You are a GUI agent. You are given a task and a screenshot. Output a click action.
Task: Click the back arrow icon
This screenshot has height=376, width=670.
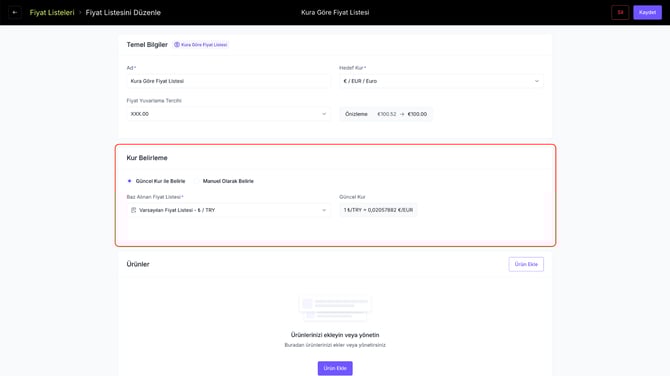tap(15, 12)
